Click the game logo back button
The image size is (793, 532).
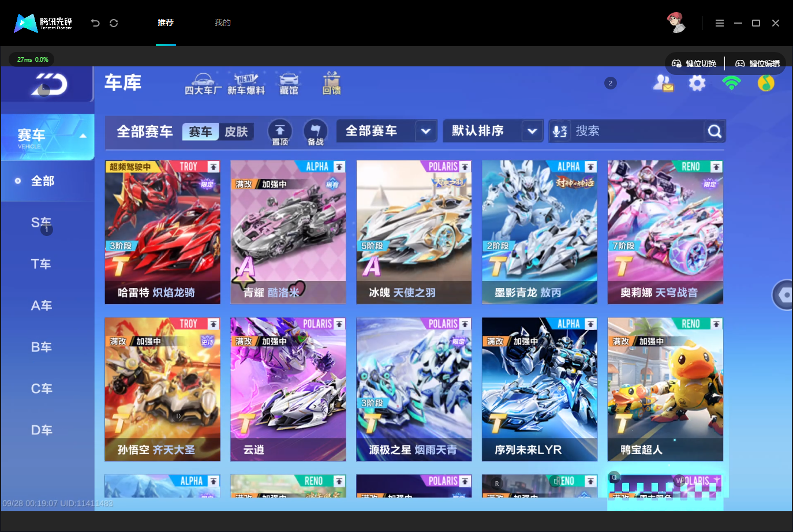tap(48, 84)
